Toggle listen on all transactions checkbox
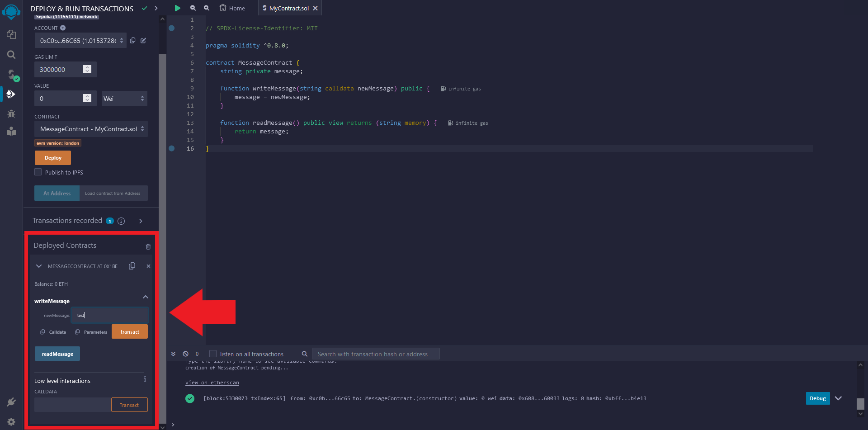868x430 pixels. pyautogui.click(x=213, y=354)
